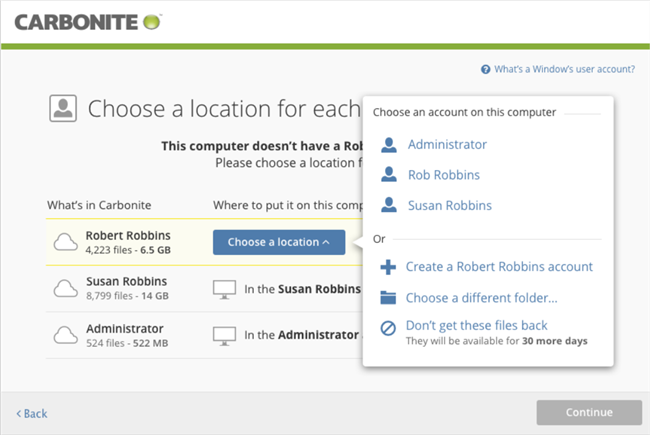Click 'They will be available for 30 more days'

(x=497, y=341)
